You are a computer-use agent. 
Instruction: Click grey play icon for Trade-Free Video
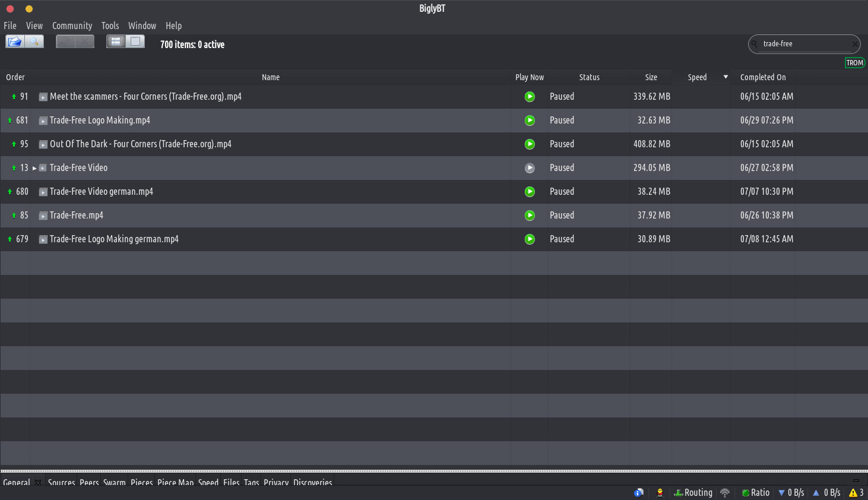coord(530,168)
